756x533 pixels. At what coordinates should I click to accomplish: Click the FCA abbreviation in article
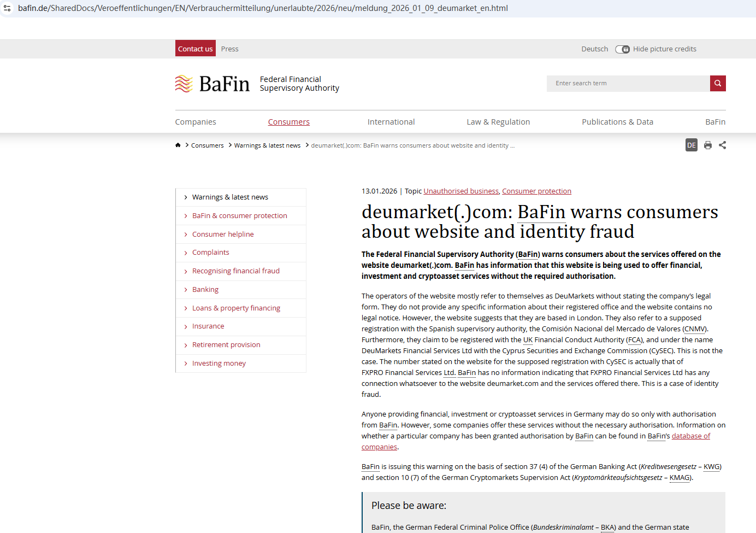click(634, 339)
